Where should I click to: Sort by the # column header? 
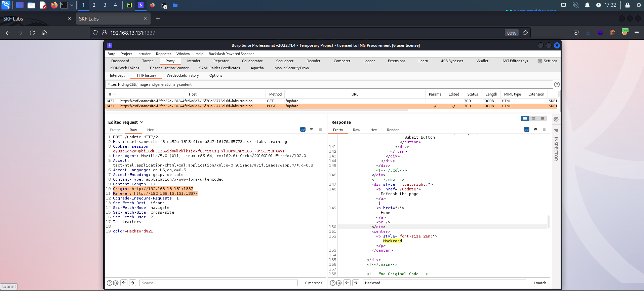112,94
